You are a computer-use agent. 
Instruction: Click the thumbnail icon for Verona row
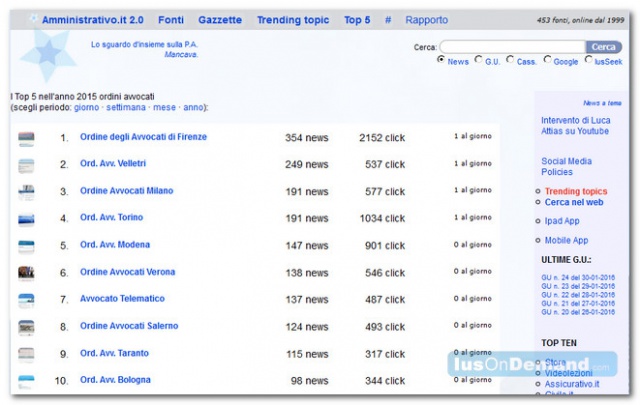pos(27,274)
